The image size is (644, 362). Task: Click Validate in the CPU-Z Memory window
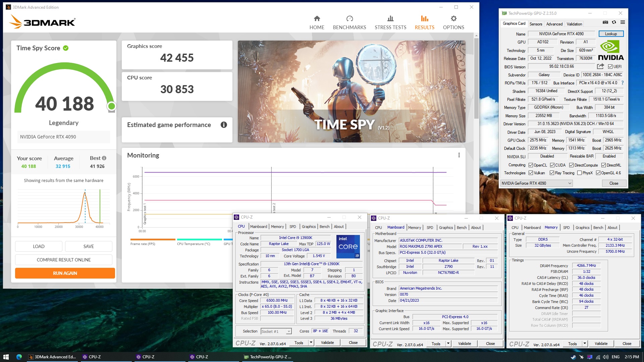click(x=601, y=344)
